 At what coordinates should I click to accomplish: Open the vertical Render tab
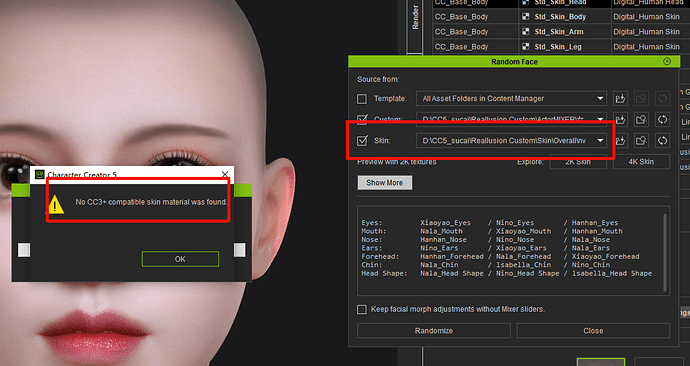pos(415,18)
